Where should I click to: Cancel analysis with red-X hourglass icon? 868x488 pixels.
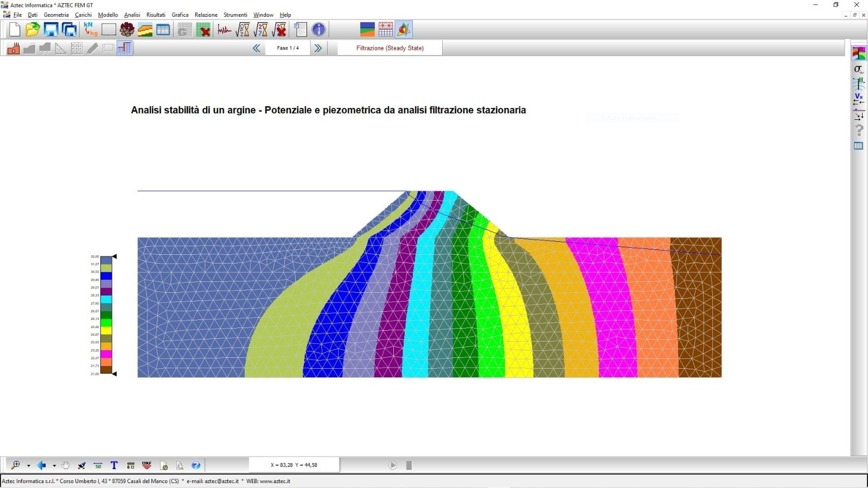279,30
